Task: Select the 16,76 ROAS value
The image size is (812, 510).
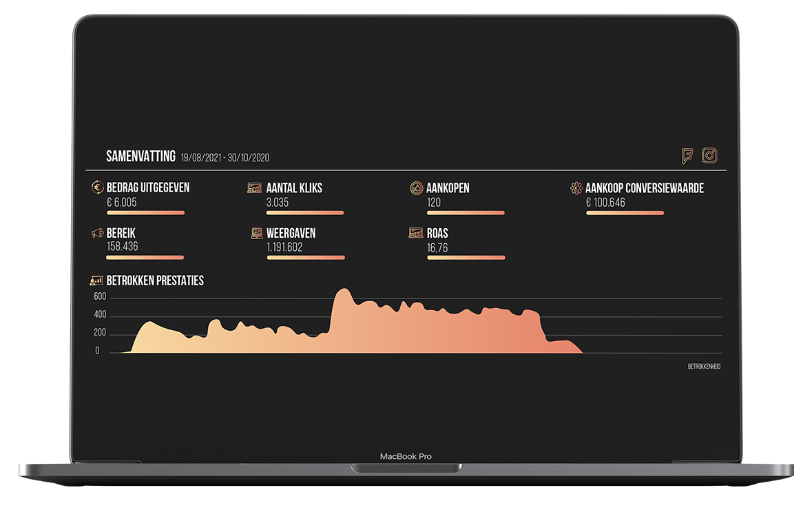Action: tap(437, 248)
